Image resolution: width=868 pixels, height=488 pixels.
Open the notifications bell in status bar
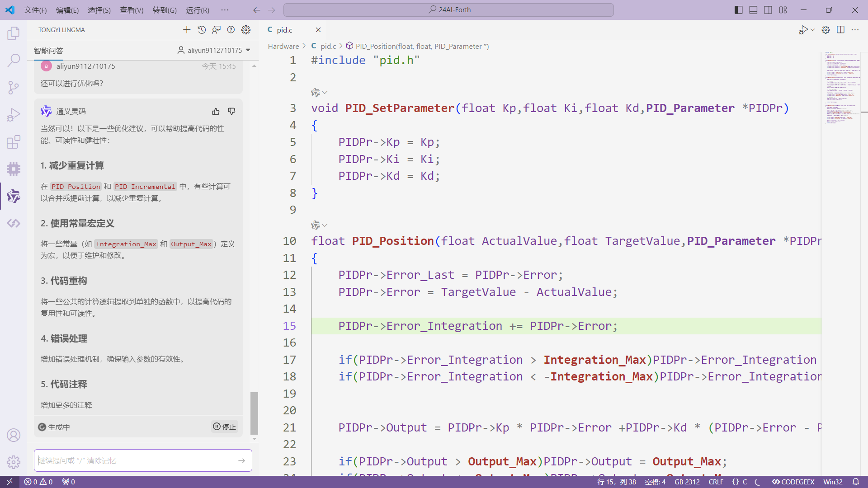coord(856,482)
